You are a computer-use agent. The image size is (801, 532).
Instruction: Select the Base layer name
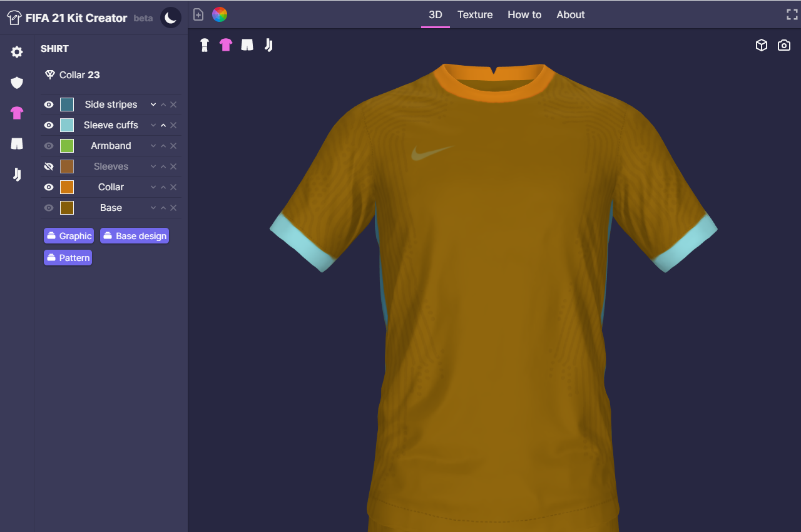click(111, 208)
